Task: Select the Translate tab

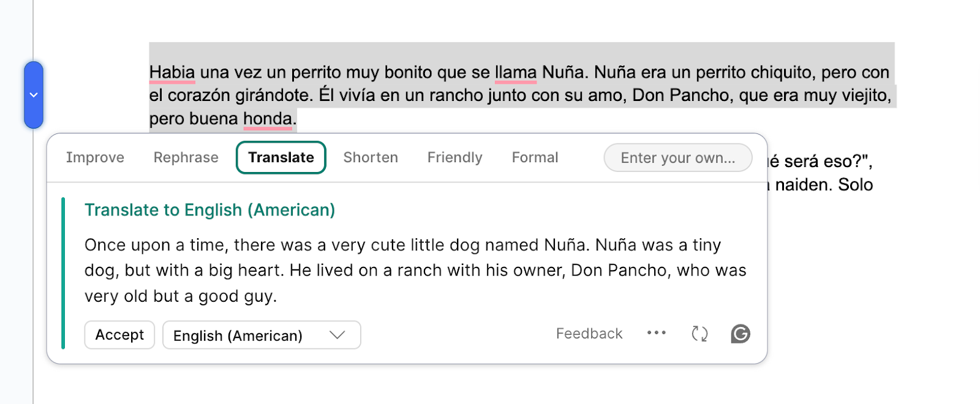Action: 281,157
